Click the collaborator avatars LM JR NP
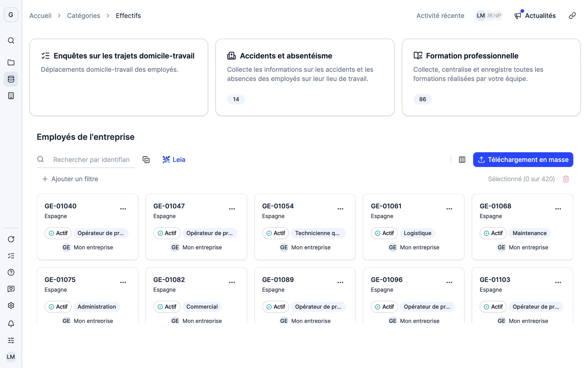This screenshot has height=368, width=588. pos(489,16)
